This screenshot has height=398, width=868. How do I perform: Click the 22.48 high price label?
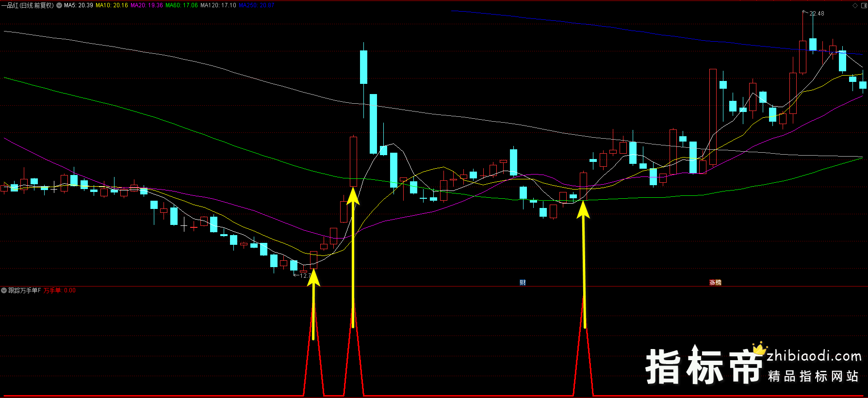817,14
